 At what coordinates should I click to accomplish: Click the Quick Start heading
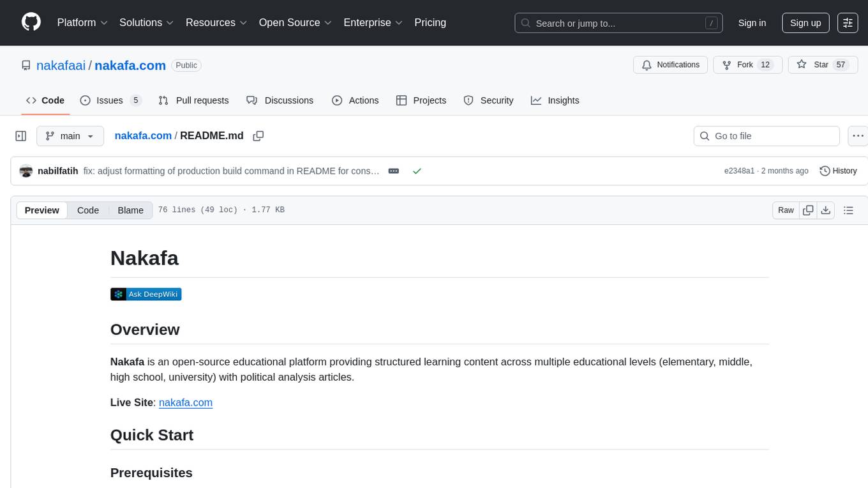pos(152,435)
